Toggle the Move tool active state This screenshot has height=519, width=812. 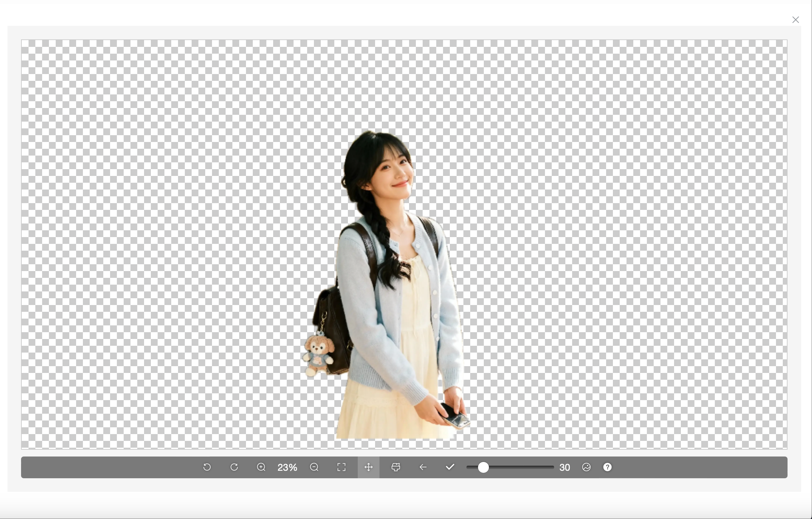coord(368,467)
